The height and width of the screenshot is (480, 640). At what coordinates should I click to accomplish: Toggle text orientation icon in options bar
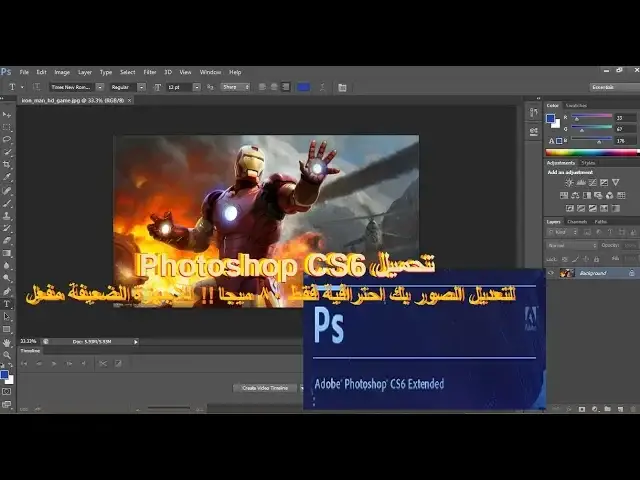pos(36,87)
